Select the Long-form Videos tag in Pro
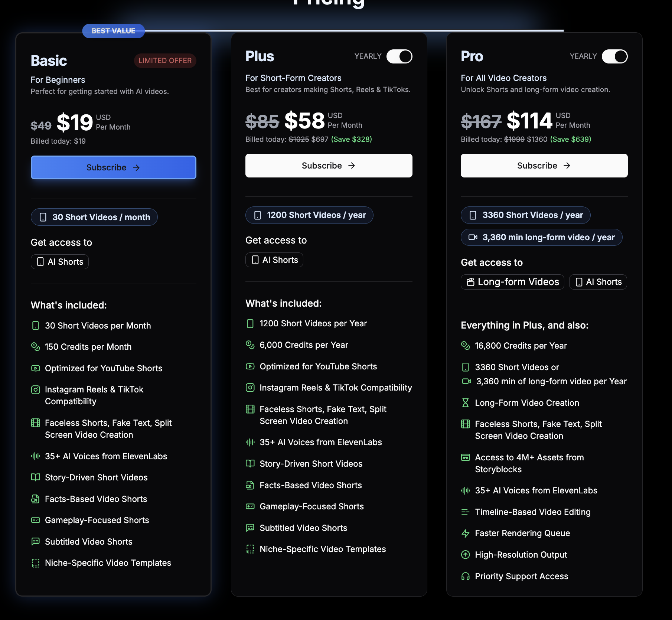The image size is (672, 620). 512,282
